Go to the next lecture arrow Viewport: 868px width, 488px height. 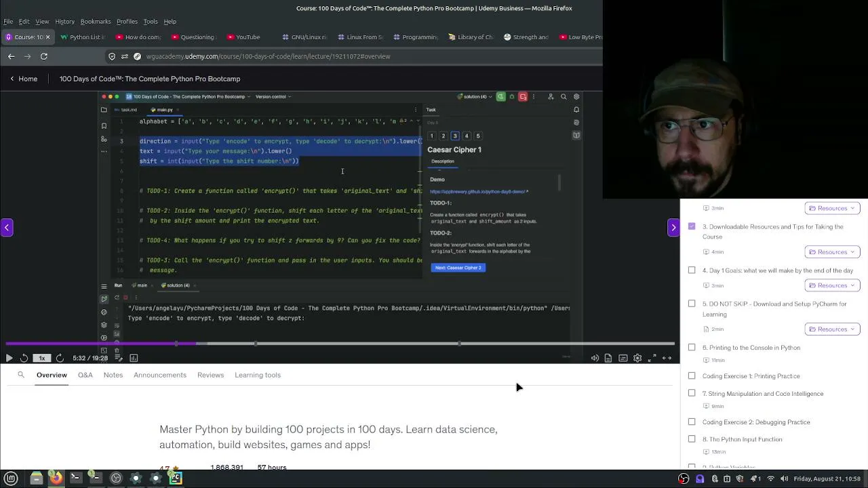(x=673, y=227)
